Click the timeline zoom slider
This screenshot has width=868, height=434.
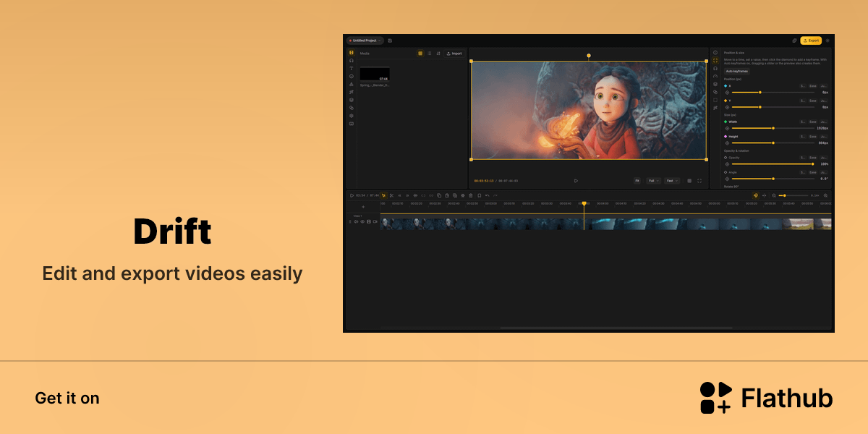793,195
